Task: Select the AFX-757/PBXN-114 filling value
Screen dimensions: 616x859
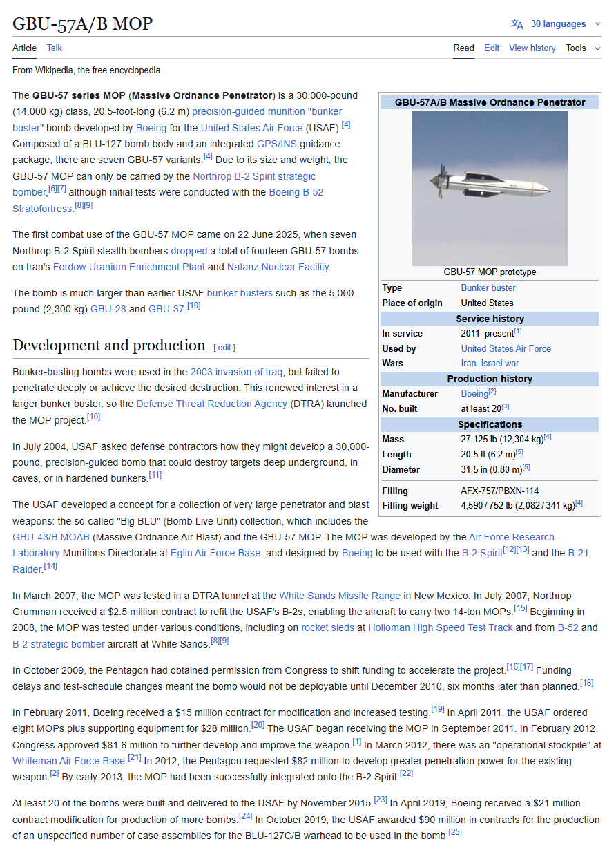Action: pos(500,491)
